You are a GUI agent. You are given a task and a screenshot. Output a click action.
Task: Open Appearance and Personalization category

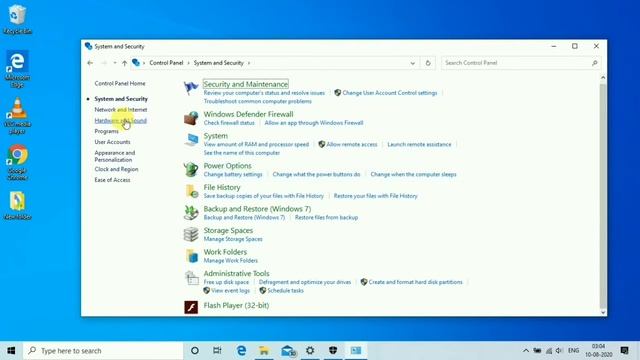click(115, 156)
